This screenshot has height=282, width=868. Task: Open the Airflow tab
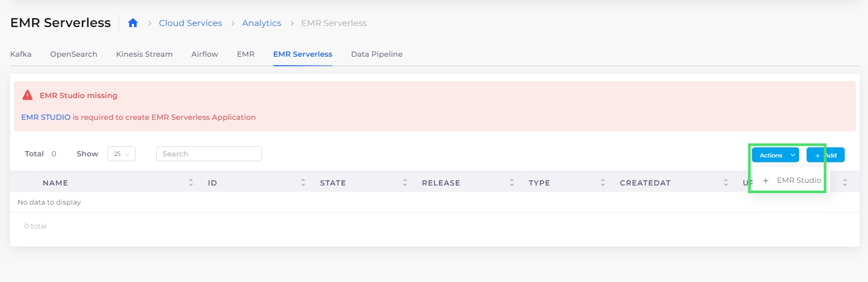204,54
